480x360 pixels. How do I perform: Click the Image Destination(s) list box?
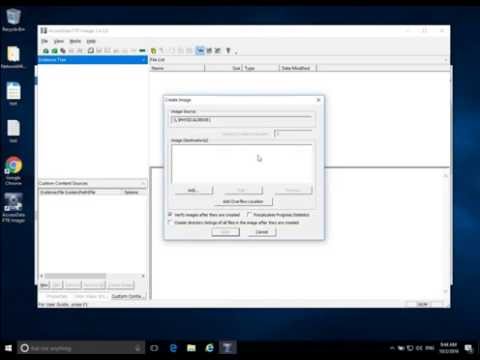(242, 164)
